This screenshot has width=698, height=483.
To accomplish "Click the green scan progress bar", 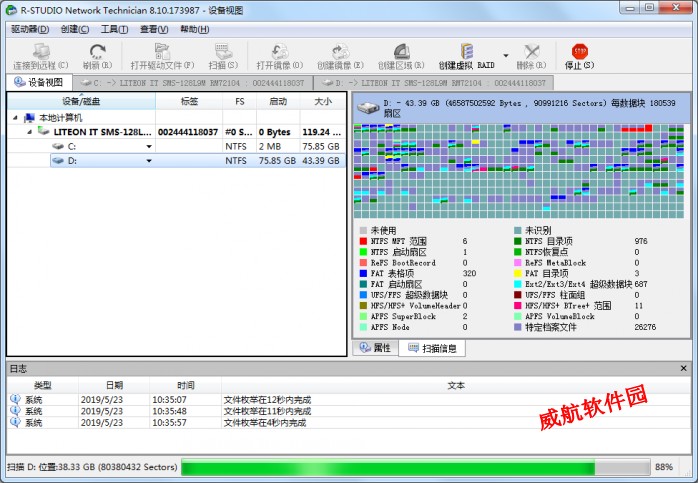I will (416, 467).
